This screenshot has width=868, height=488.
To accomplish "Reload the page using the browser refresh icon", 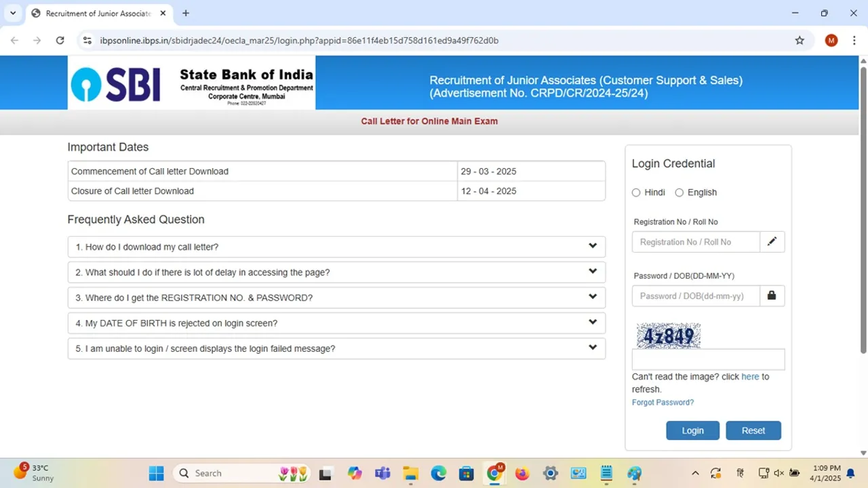I will 60,41.
